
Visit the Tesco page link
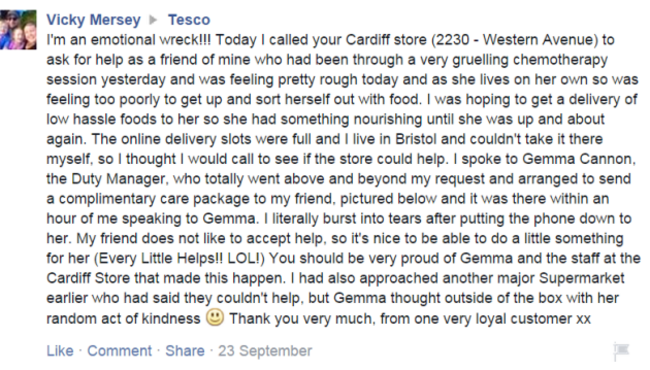click(189, 19)
